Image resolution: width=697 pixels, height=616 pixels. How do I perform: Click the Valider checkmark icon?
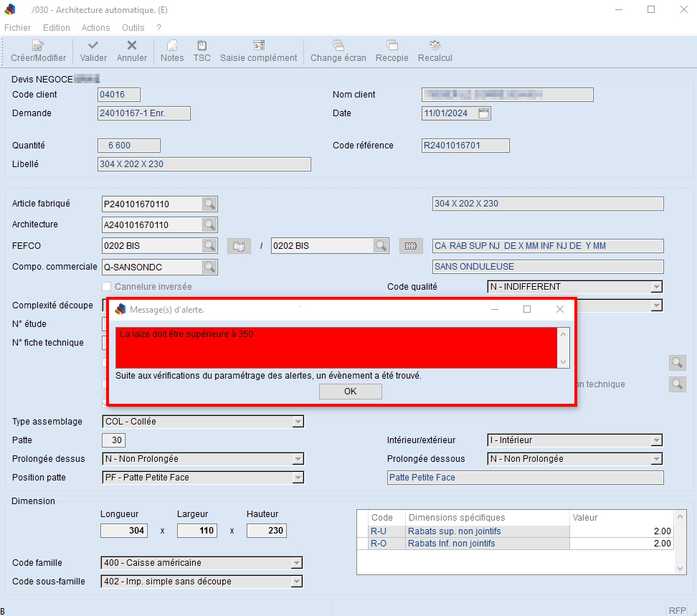pos(93,46)
